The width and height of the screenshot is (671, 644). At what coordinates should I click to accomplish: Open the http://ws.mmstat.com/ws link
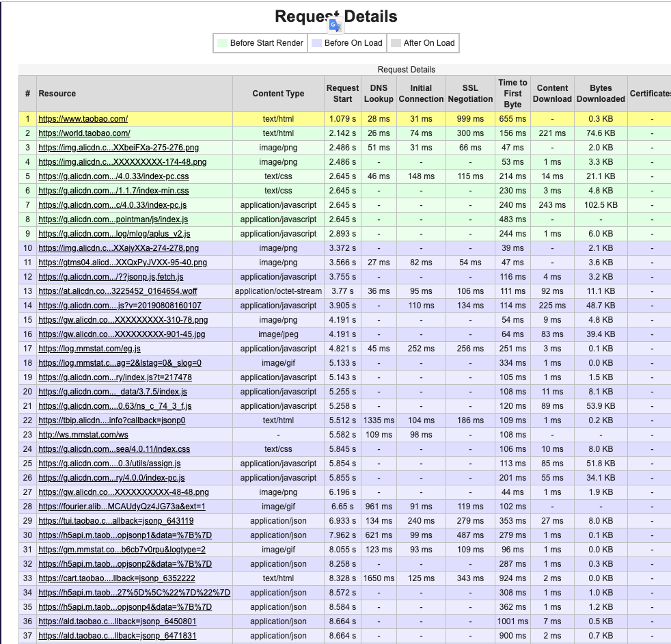pos(83,435)
